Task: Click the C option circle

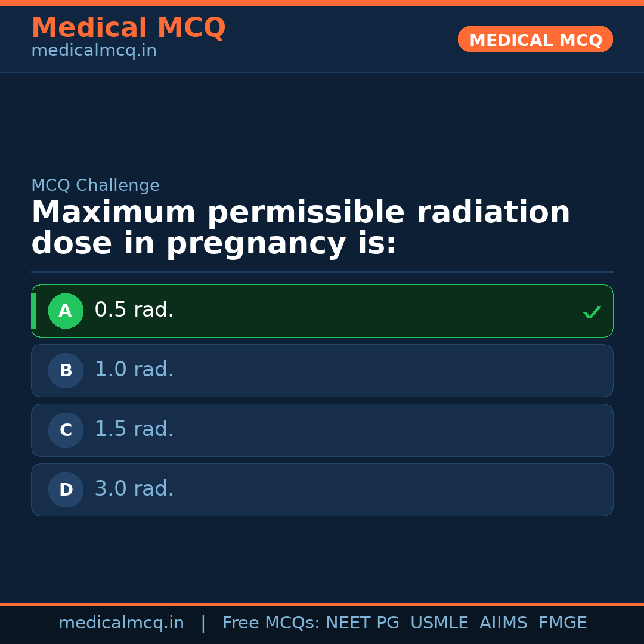Action: pyautogui.click(x=66, y=430)
